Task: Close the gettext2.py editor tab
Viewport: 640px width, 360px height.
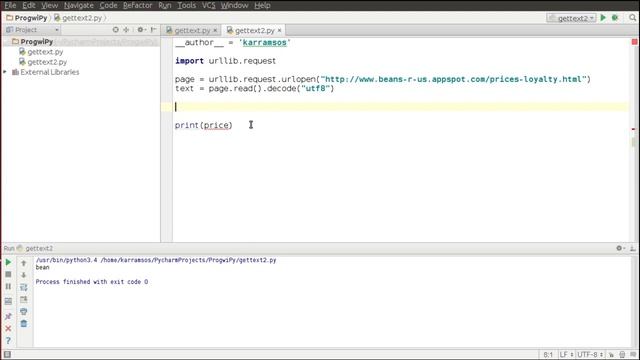Action: tap(279, 31)
